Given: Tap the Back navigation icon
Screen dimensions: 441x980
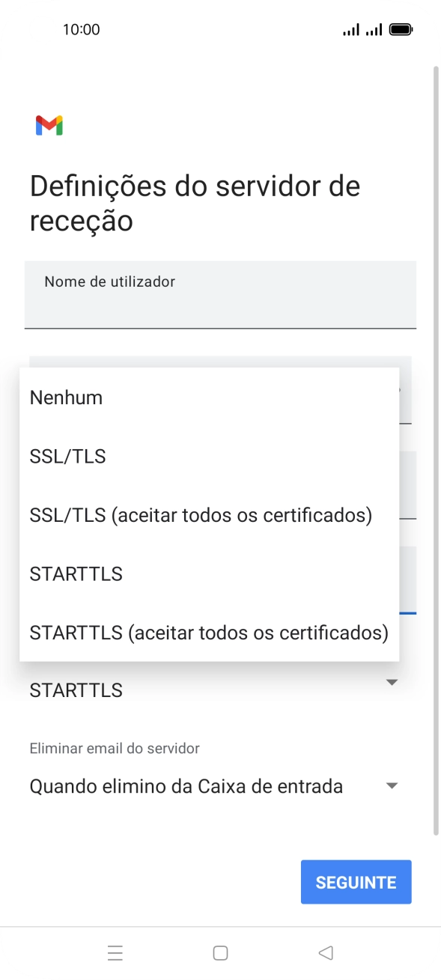Looking at the screenshot, I should click(326, 952).
